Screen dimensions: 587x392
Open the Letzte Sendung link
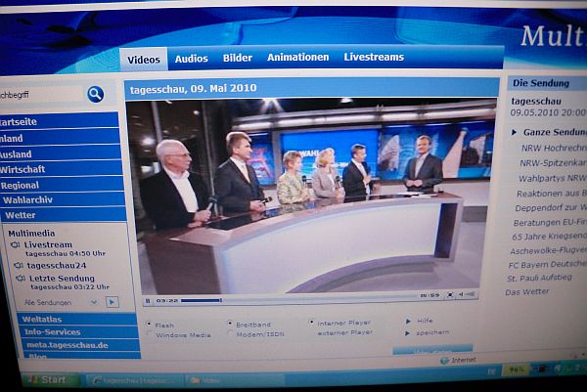click(x=62, y=279)
